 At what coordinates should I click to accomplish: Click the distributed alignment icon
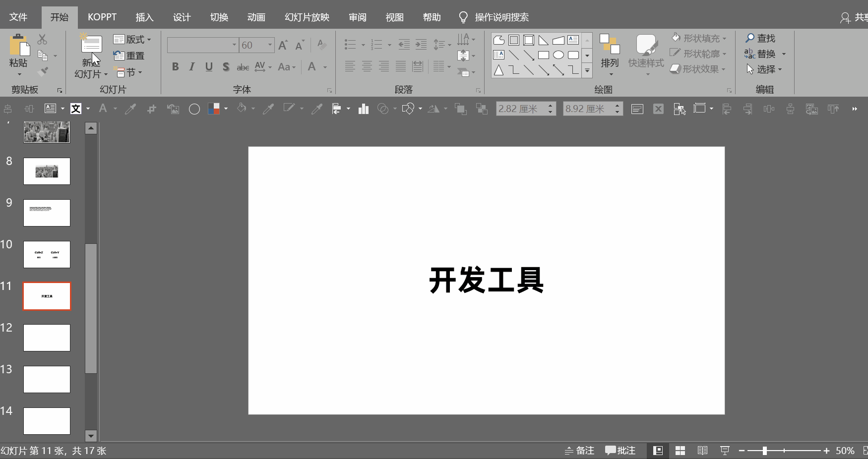pyautogui.click(x=418, y=66)
